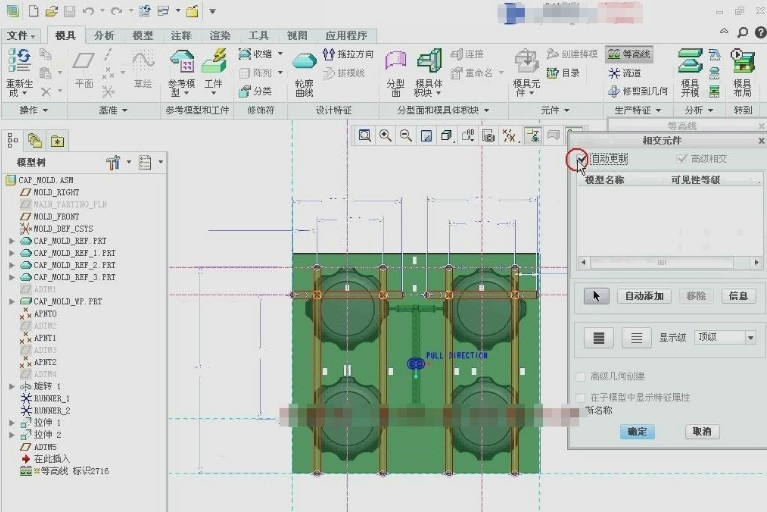Open the Datum (基准) group dropdown
This screenshot has width=767, height=512.
tap(113, 111)
